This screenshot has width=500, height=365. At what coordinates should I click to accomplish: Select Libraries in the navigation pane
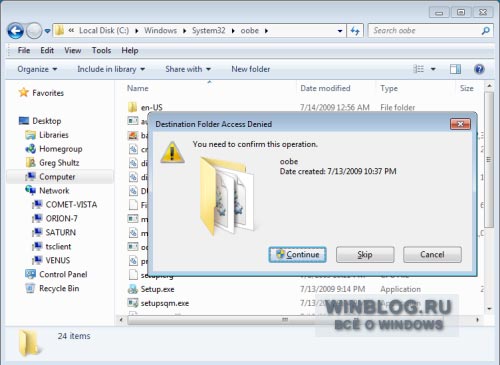(54, 135)
